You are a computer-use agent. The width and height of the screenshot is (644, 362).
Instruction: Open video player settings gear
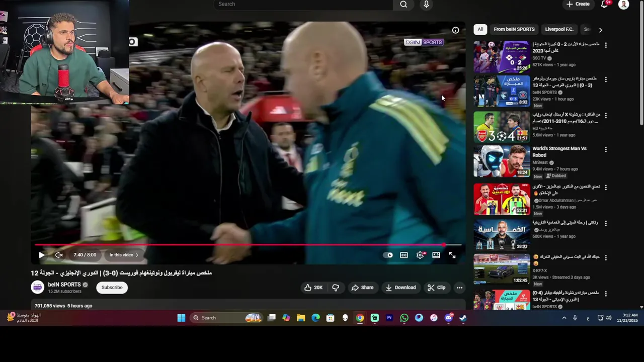click(x=420, y=255)
